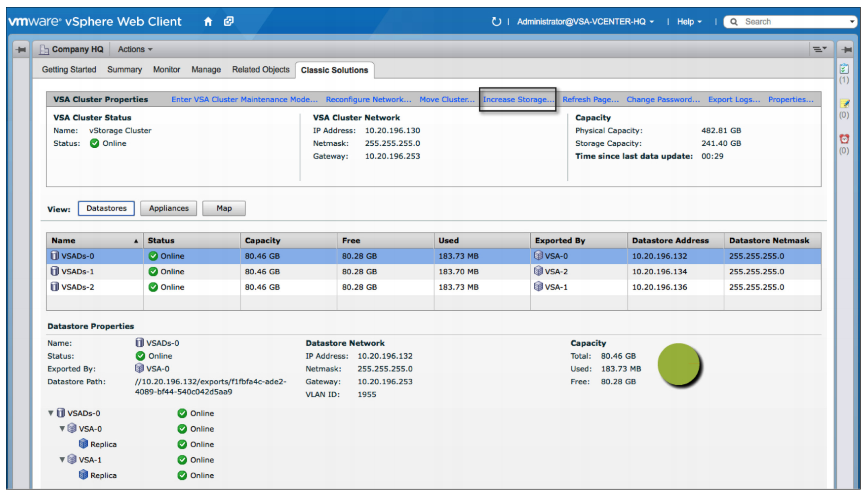Viewport: 868px width, 494px height.
Task: Click Enter VSA Cluster Maintenance Mode link
Action: (244, 99)
